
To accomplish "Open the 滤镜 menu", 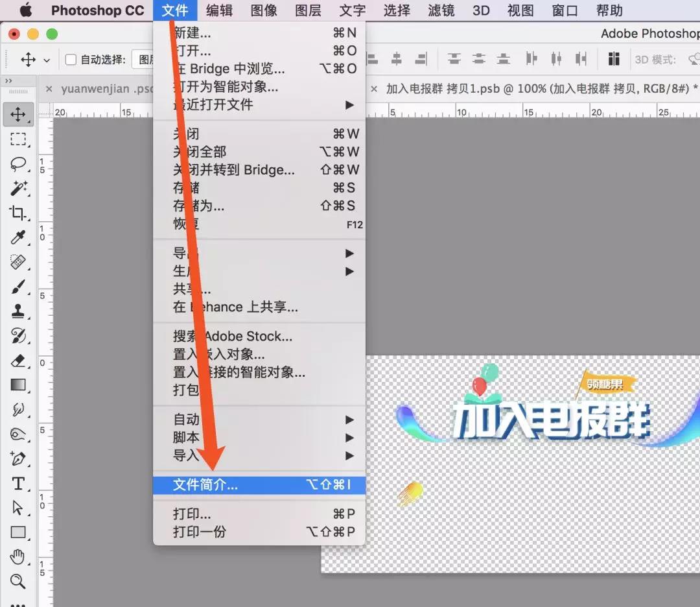I will coord(441,10).
